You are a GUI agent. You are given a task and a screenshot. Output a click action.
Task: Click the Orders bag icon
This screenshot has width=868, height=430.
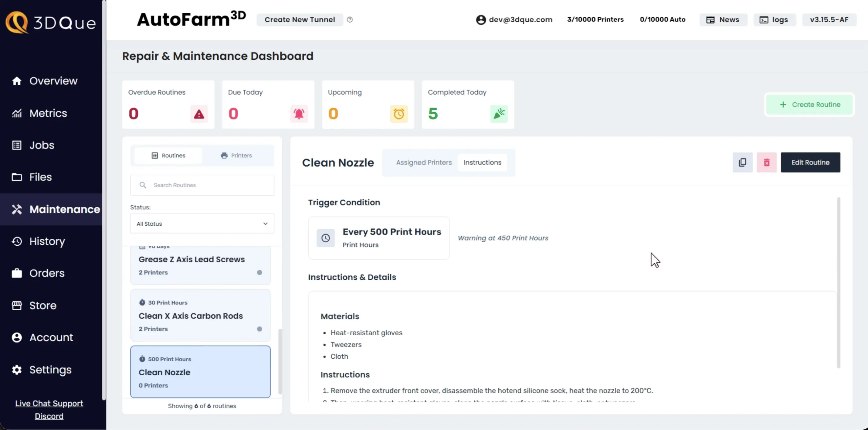tap(17, 273)
